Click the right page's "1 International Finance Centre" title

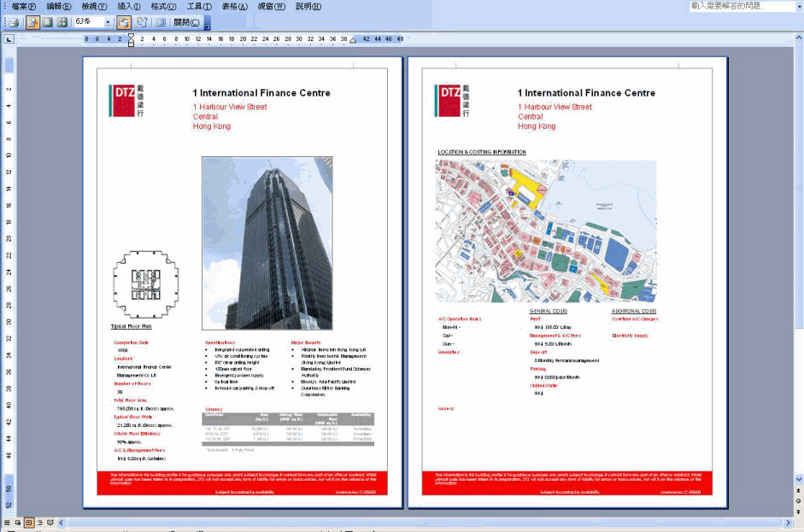(587, 93)
